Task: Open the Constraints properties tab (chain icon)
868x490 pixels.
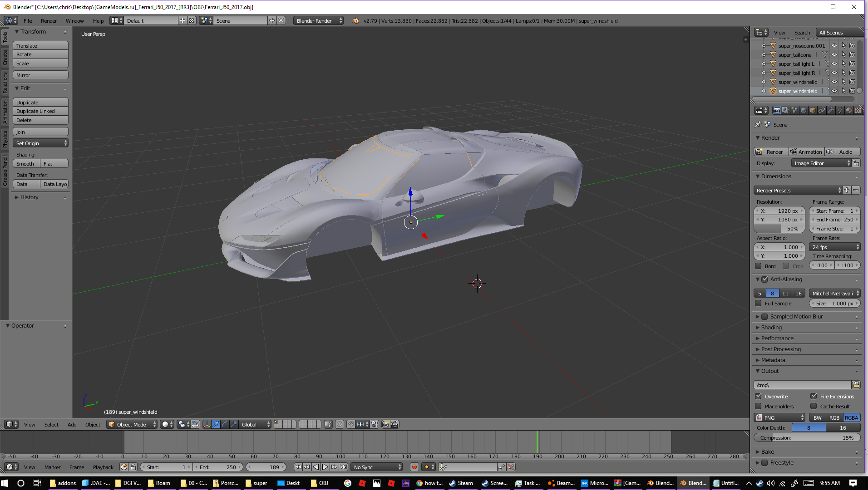Action: point(822,110)
